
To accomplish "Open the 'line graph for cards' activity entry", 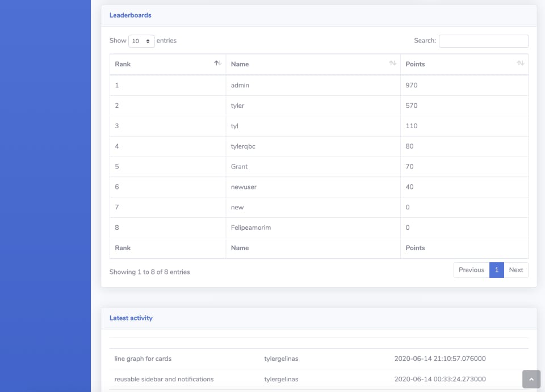I will 143,359.
